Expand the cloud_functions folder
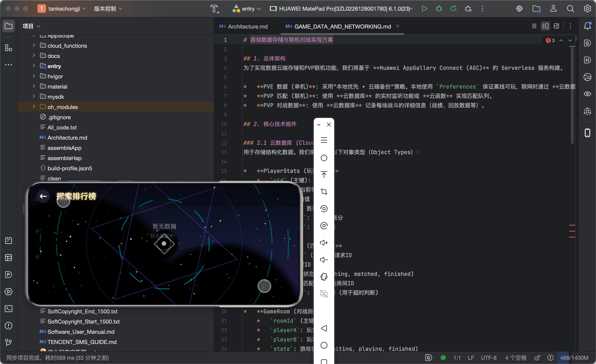Image resolution: width=596 pixels, height=364 pixels. (34, 45)
